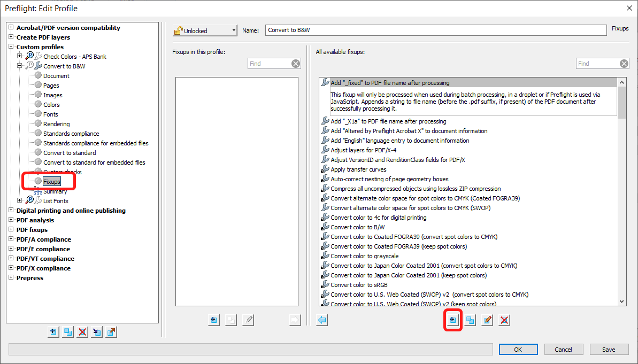Select the Fixups entry in the profile tree

(x=51, y=181)
